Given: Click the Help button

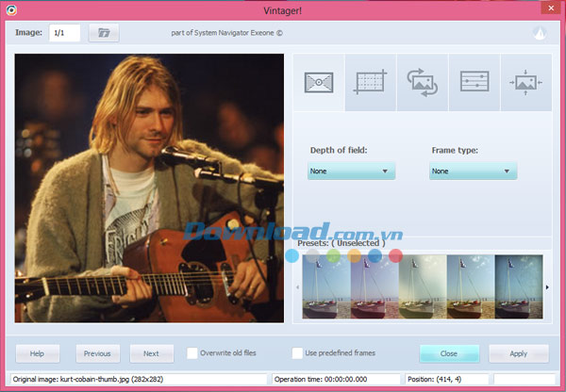Looking at the screenshot, I should [x=38, y=353].
